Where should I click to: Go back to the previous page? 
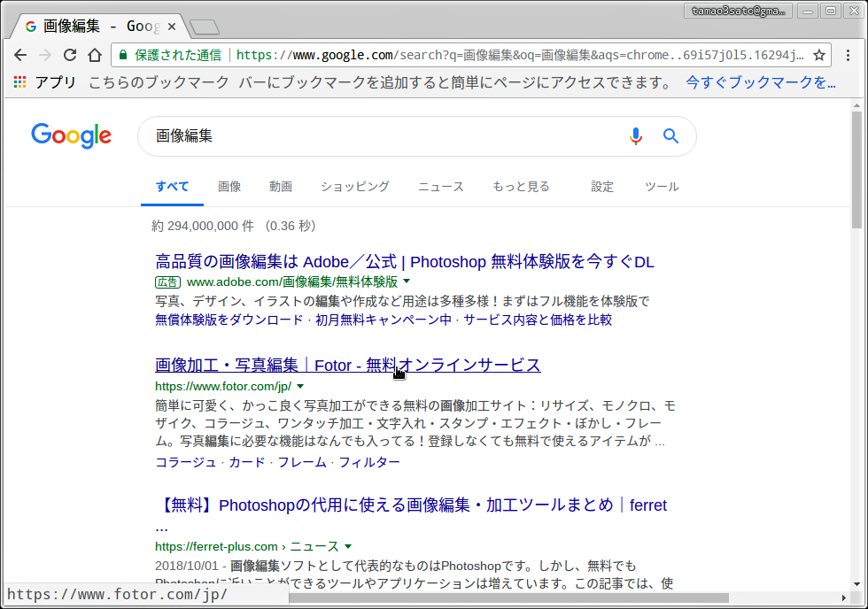(x=20, y=55)
